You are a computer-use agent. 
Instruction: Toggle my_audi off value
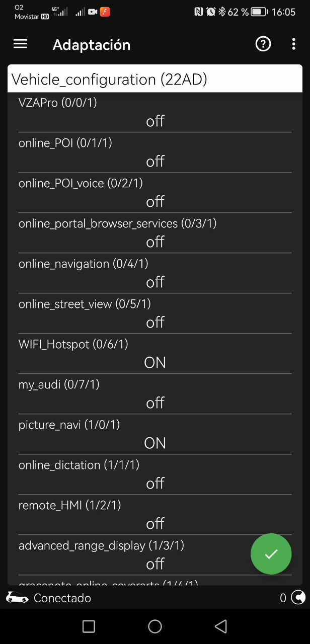point(155,403)
